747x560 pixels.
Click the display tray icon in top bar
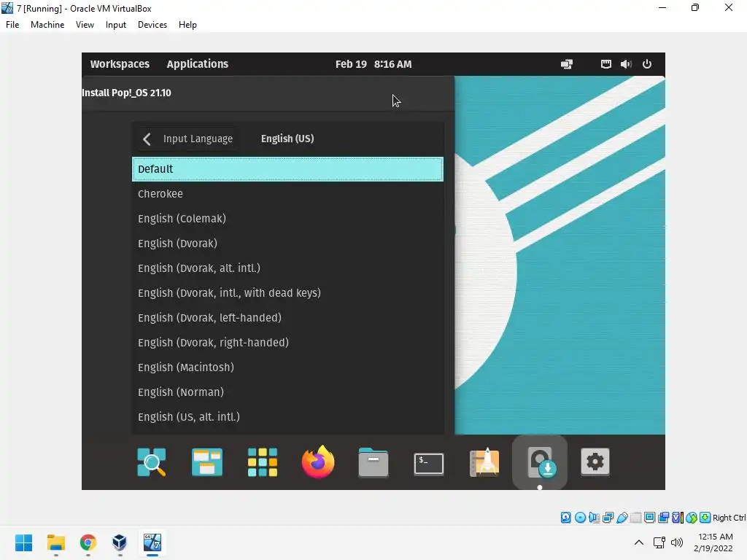[x=566, y=64]
